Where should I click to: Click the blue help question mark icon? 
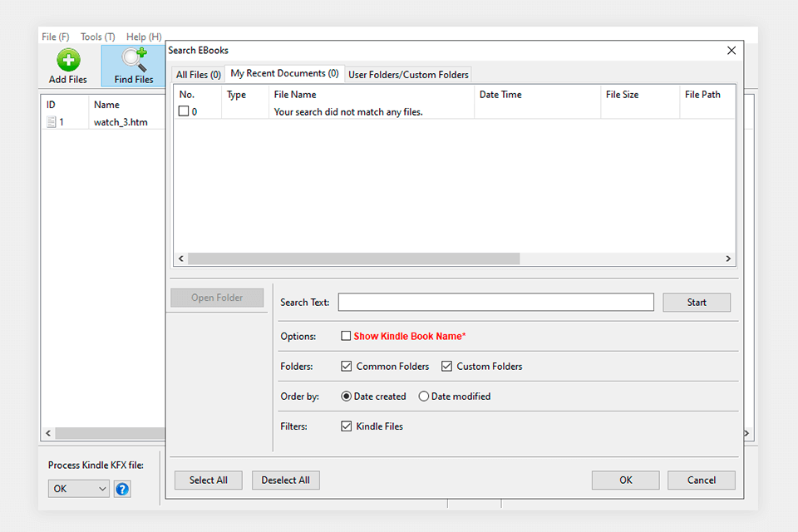[122, 489]
